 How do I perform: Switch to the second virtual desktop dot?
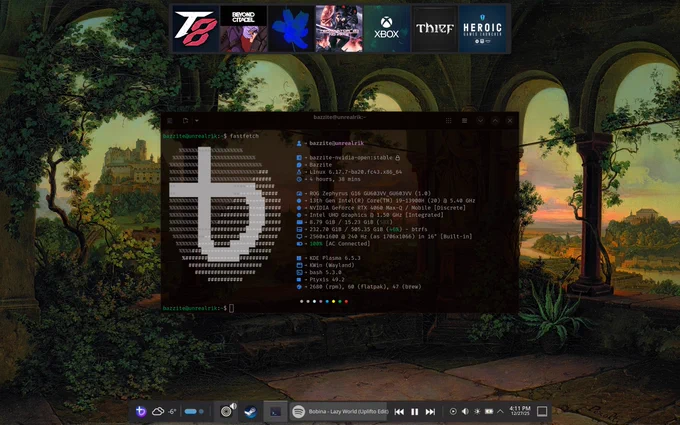(x=201, y=411)
